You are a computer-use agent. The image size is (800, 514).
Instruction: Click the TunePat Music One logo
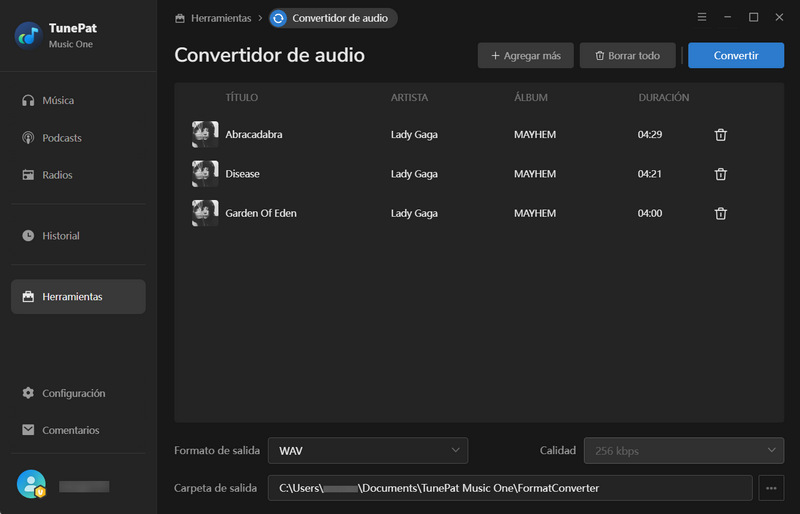click(29, 36)
